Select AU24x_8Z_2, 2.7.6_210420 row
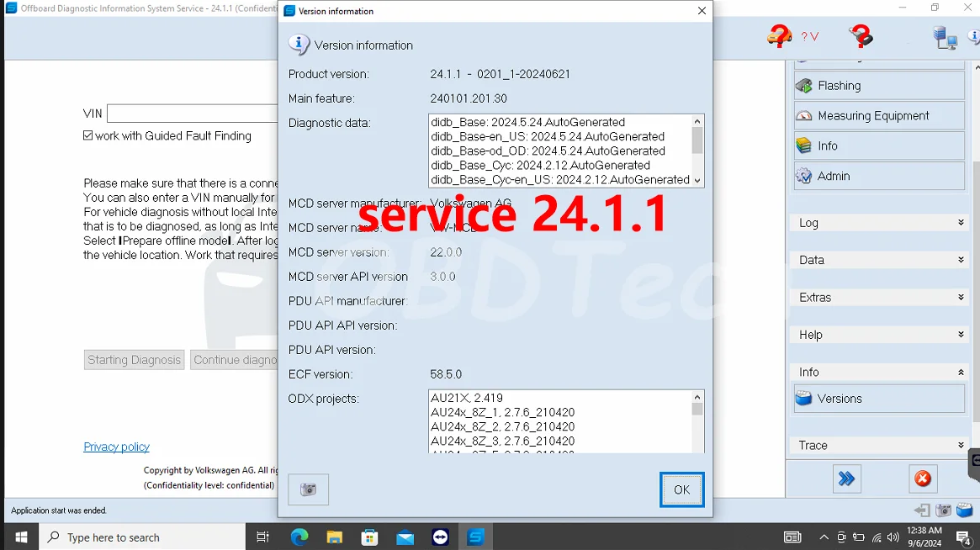Image resolution: width=980 pixels, height=550 pixels. coord(502,426)
